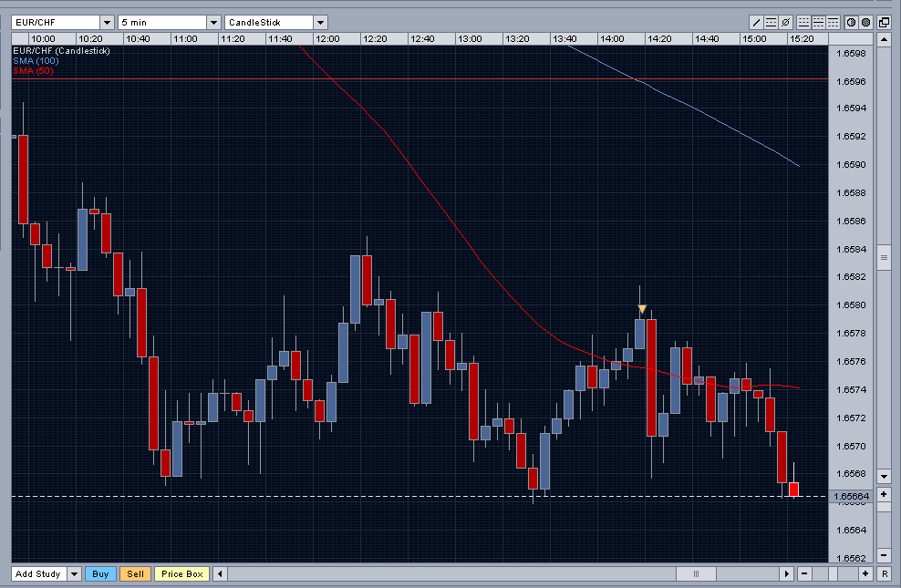Click the SMA (50) legend label
This screenshot has height=588, width=901.
33,70
